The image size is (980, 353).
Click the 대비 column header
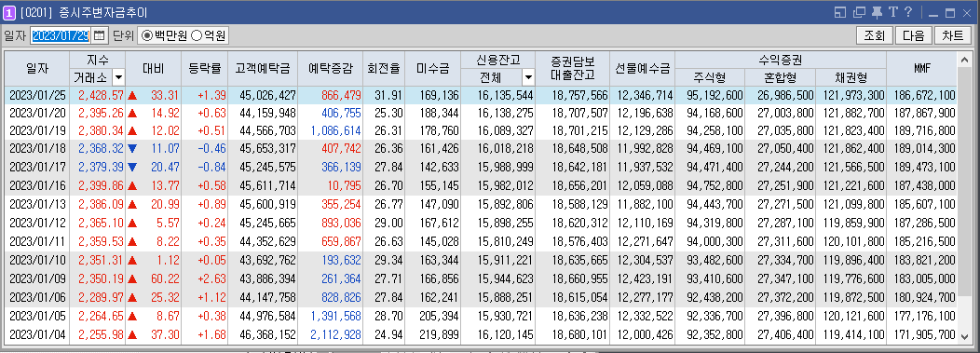[x=153, y=69]
